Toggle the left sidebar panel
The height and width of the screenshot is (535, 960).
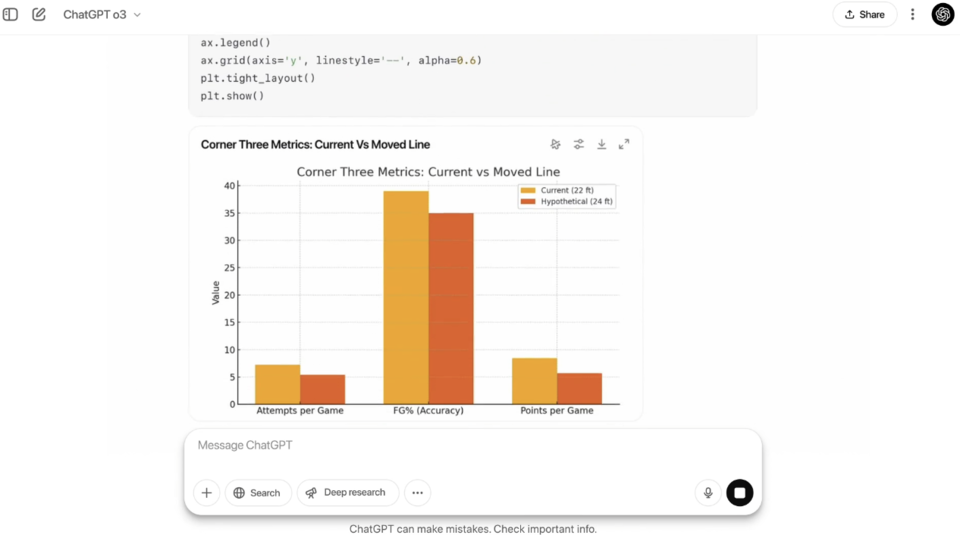pos(11,15)
